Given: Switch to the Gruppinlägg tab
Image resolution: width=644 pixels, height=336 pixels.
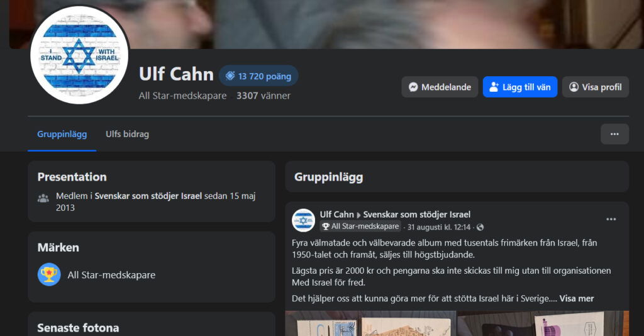Looking at the screenshot, I should [x=62, y=134].
